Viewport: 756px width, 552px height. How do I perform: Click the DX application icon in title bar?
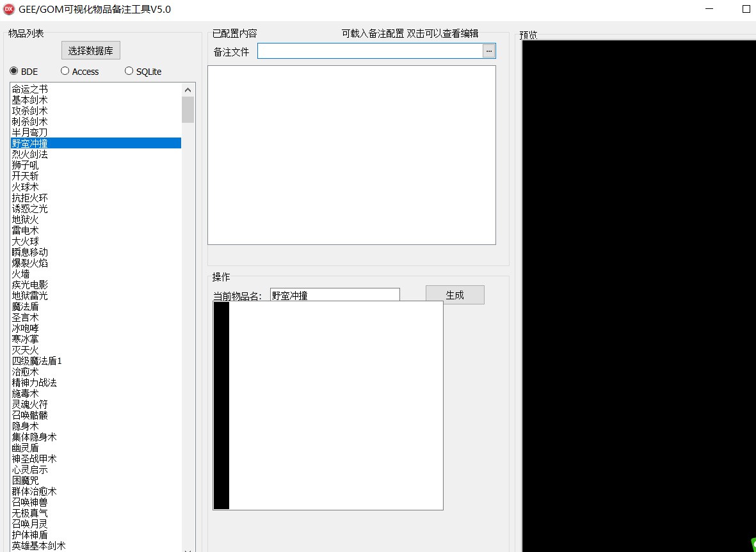pos(9,9)
